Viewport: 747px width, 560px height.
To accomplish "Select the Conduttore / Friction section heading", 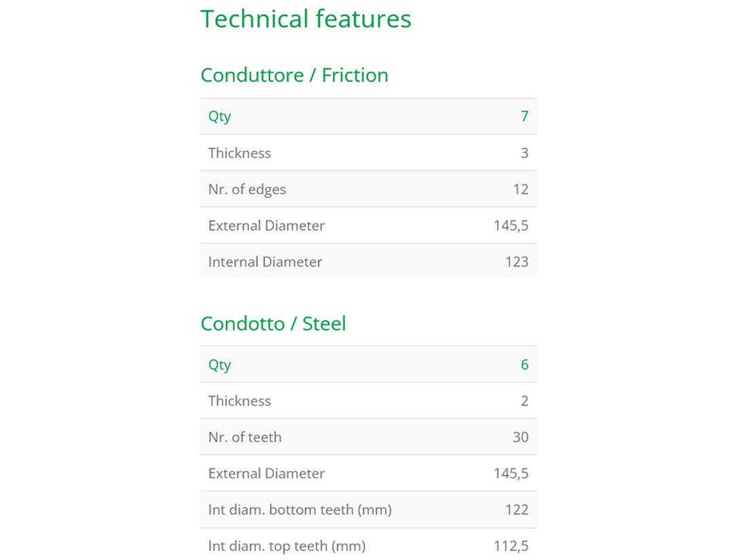I will [295, 75].
